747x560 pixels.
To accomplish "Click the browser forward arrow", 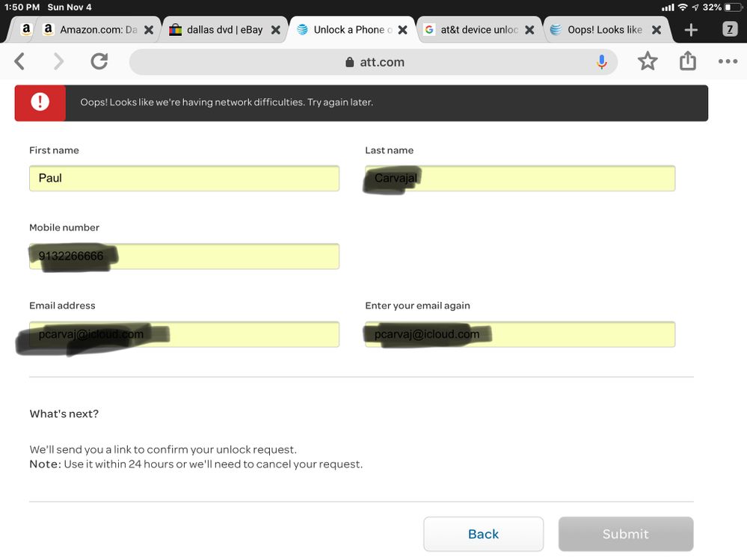I will click(x=58, y=62).
